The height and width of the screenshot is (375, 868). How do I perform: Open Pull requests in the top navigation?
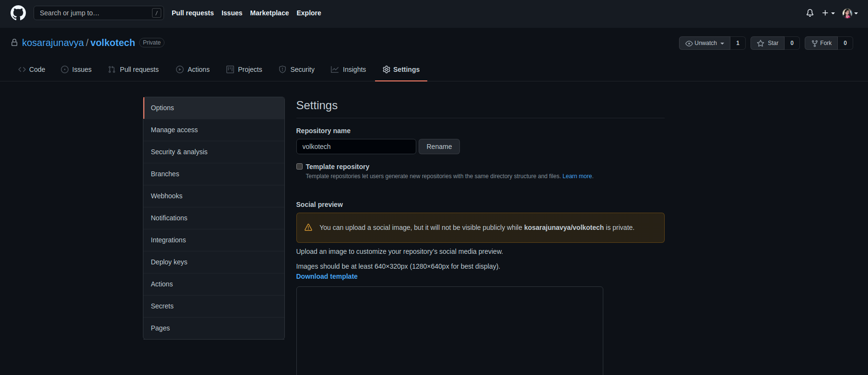pos(193,13)
